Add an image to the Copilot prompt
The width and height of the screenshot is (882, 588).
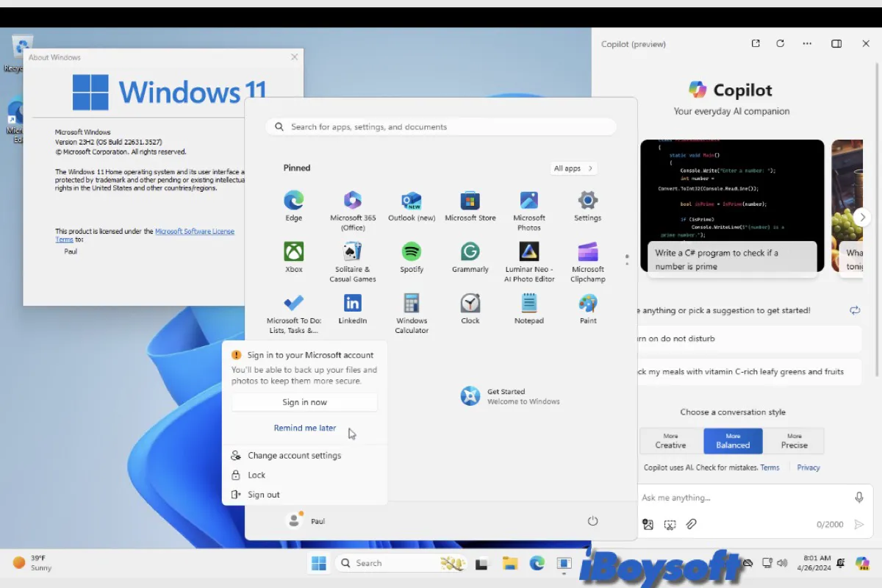(648, 524)
